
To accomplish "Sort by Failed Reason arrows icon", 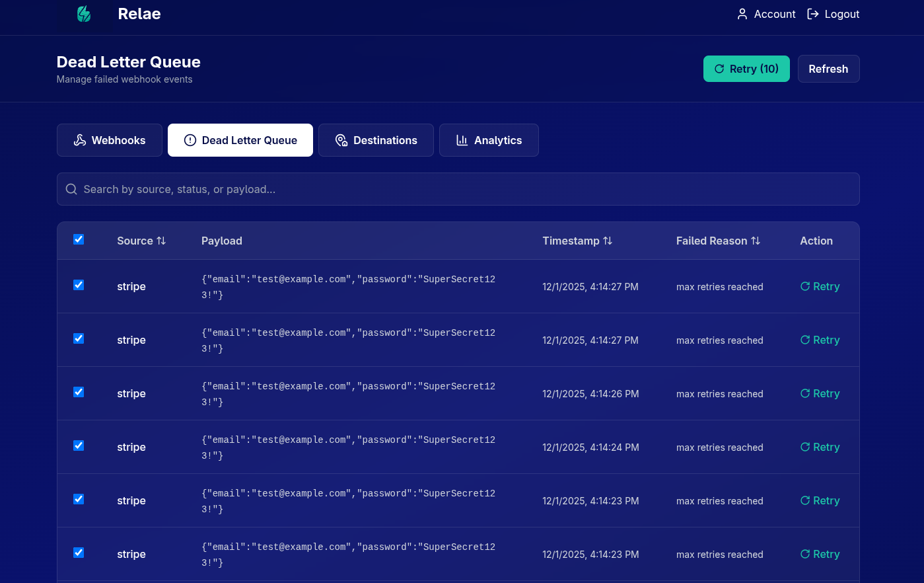I will pyautogui.click(x=756, y=241).
